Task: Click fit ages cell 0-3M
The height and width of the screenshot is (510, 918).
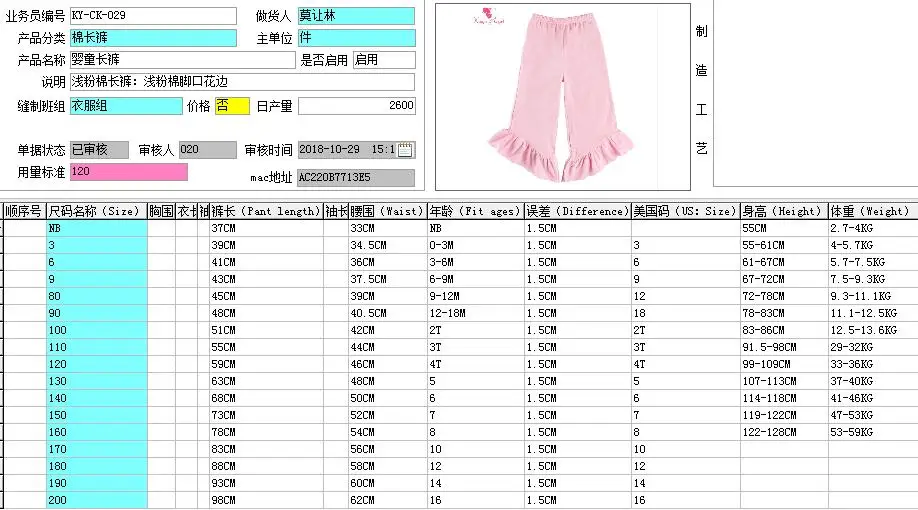Action: [x=475, y=245]
